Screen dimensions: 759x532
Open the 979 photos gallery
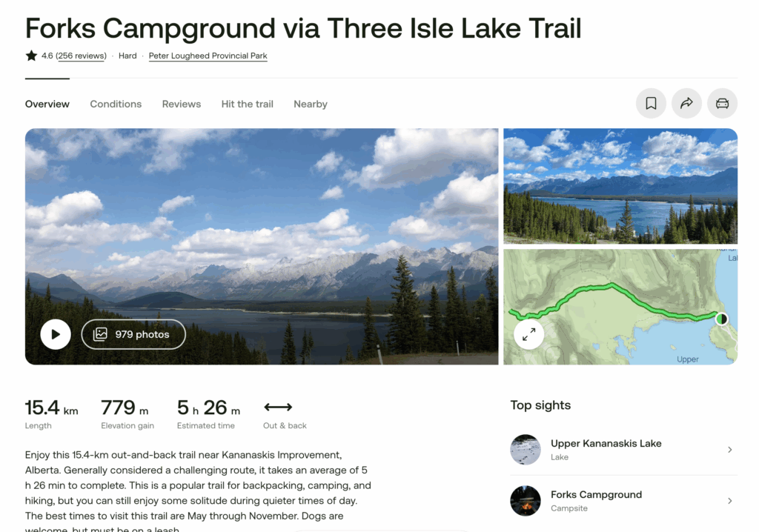point(133,334)
